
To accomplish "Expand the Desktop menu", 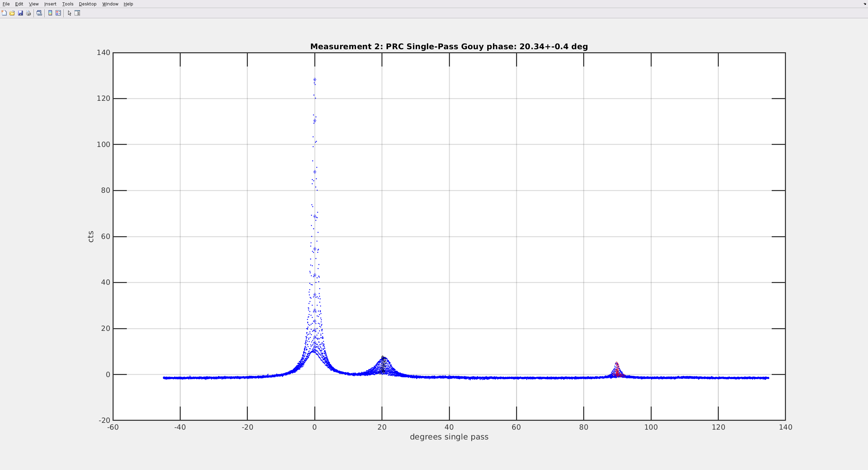I will click(87, 4).
